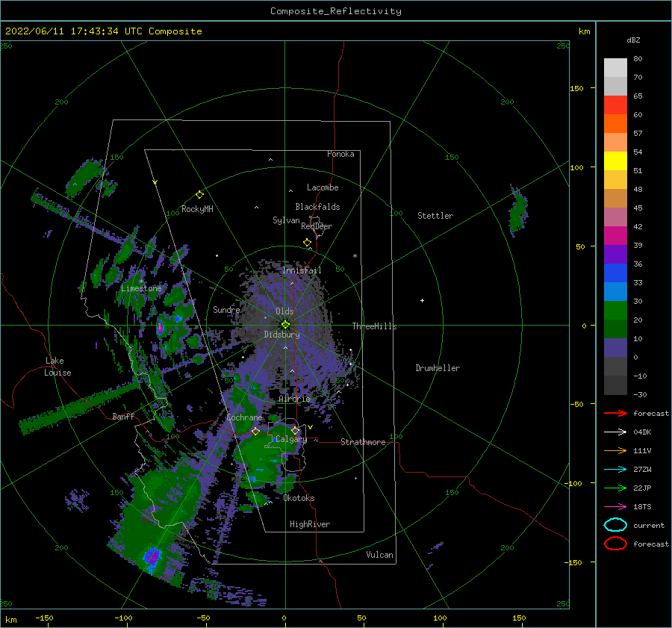Click the Okotoks label
672x628 pixels.
click(299, 498)
